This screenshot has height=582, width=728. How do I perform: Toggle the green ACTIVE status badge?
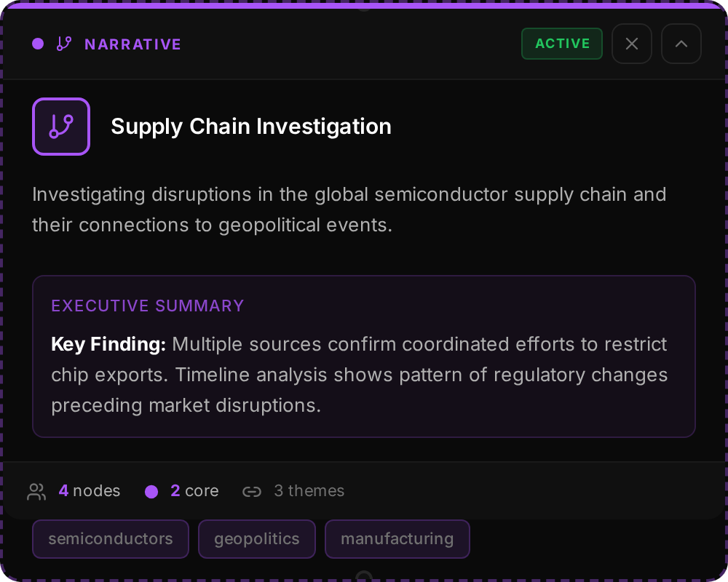tap(562, 44)
